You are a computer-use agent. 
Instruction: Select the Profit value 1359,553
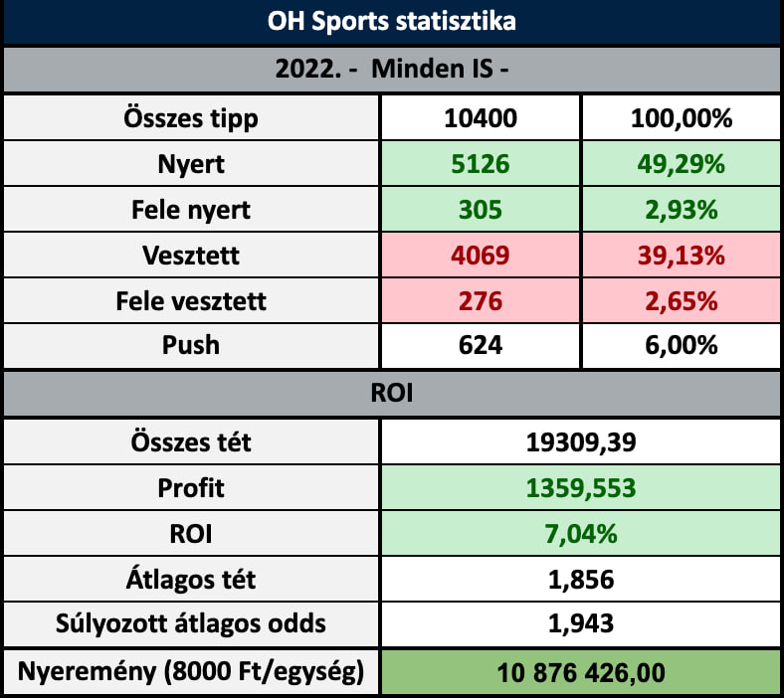click(x=581, y=488)
